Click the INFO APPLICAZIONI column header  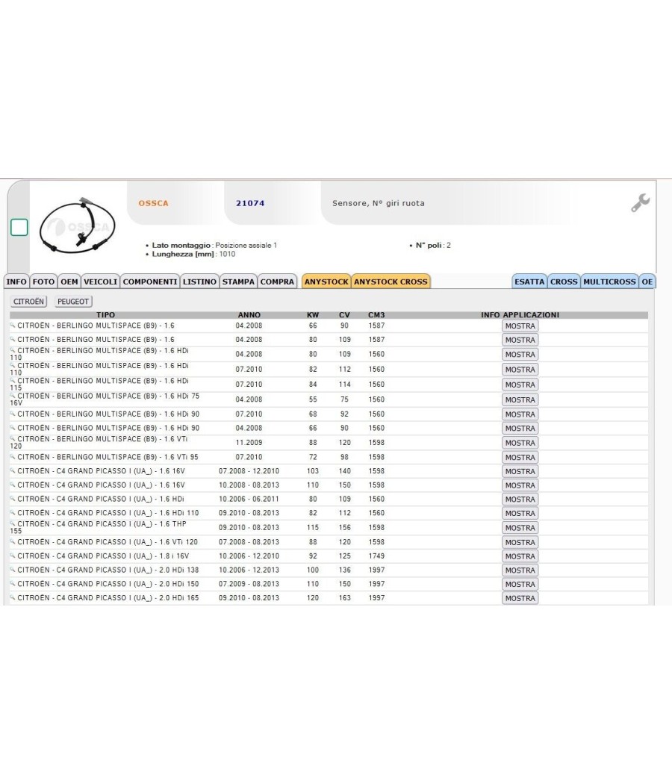520,315
